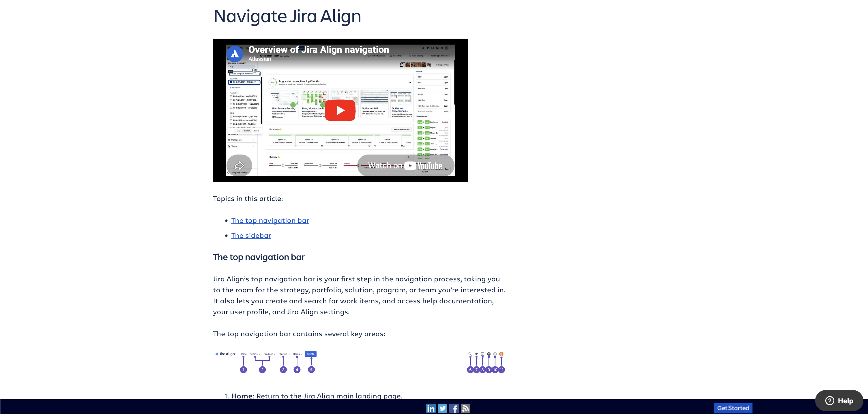Open the LinkedIn icon in the footer
Image resolution: width=868 pixels, height=414 pixels.
tap(431, 408)
